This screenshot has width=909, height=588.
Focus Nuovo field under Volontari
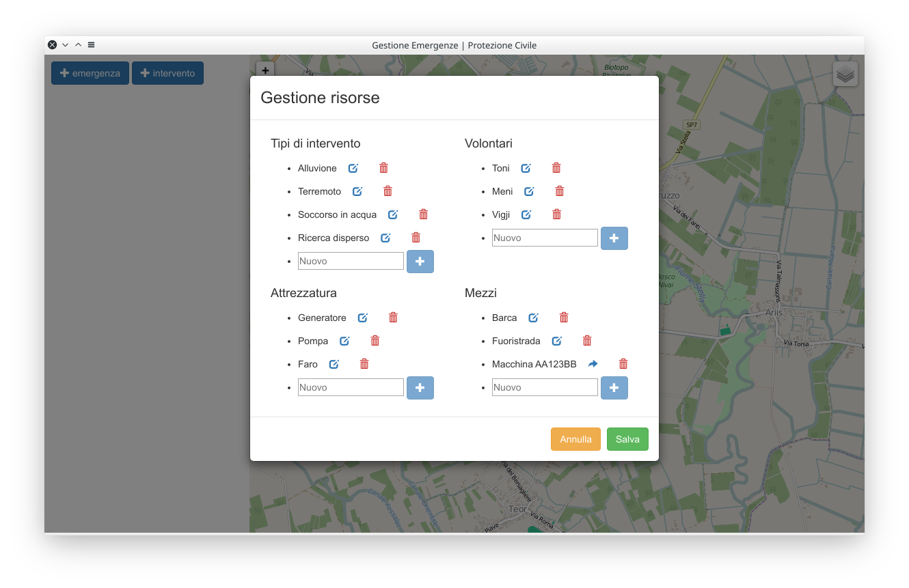point(545,238)
